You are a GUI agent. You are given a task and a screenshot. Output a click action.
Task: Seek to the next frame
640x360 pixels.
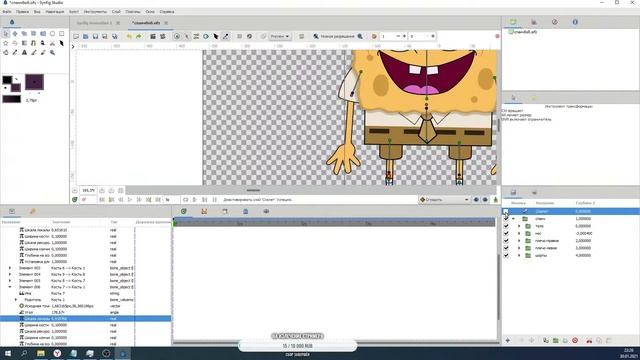[139, 200]
